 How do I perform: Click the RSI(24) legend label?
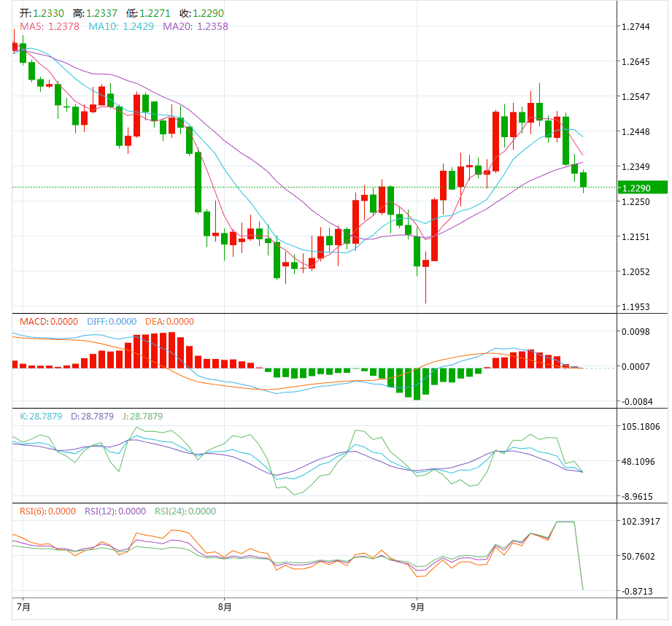[185, 511]
